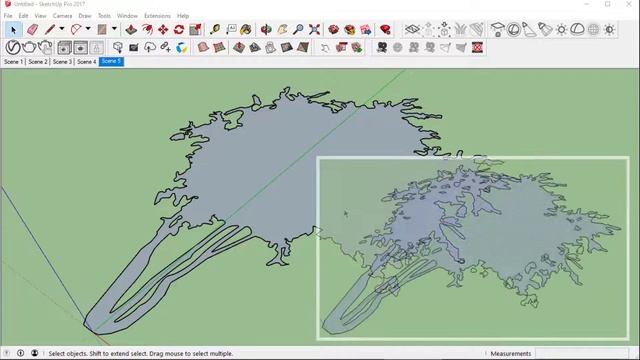The height and width of the screenshot is (360, 640).
Task: Start V-Ray render teapot
Action: (29, 47)
